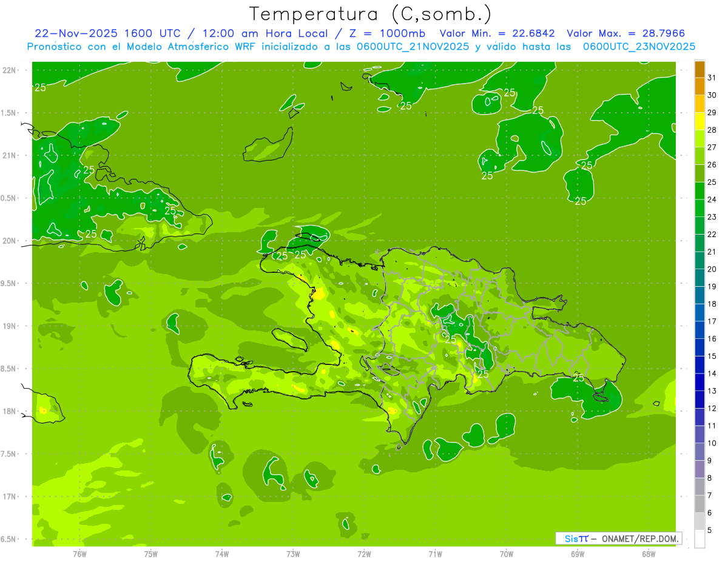Click the '20N' latitude label
This screenshot has width=728, height=562.
8,241
